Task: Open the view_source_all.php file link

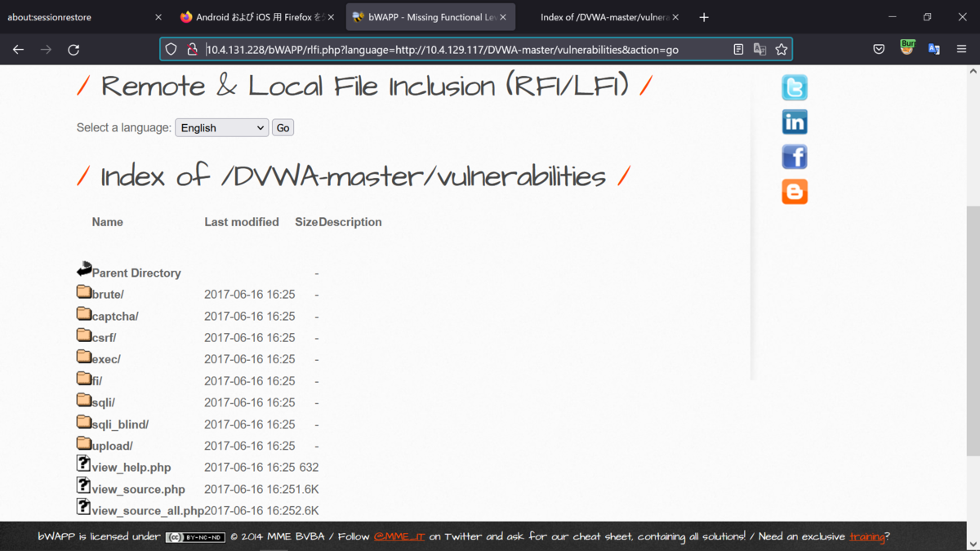Action: tap(148, 511)
